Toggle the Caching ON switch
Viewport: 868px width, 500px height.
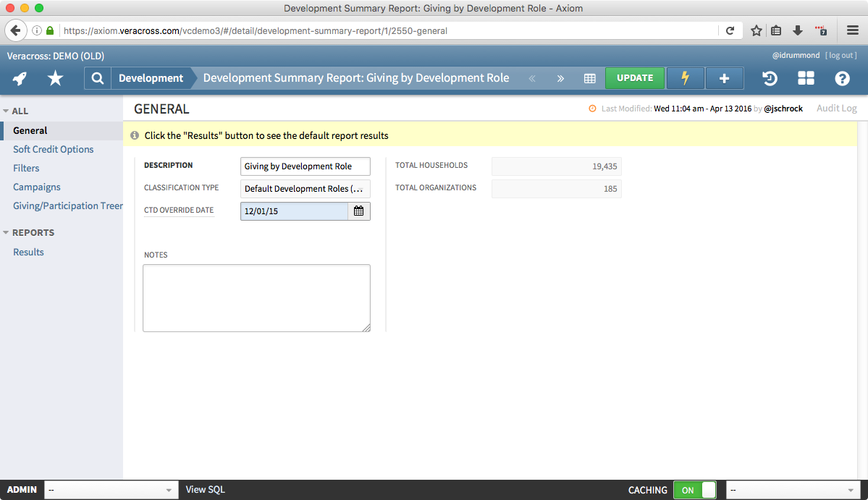tap(694, 490)
